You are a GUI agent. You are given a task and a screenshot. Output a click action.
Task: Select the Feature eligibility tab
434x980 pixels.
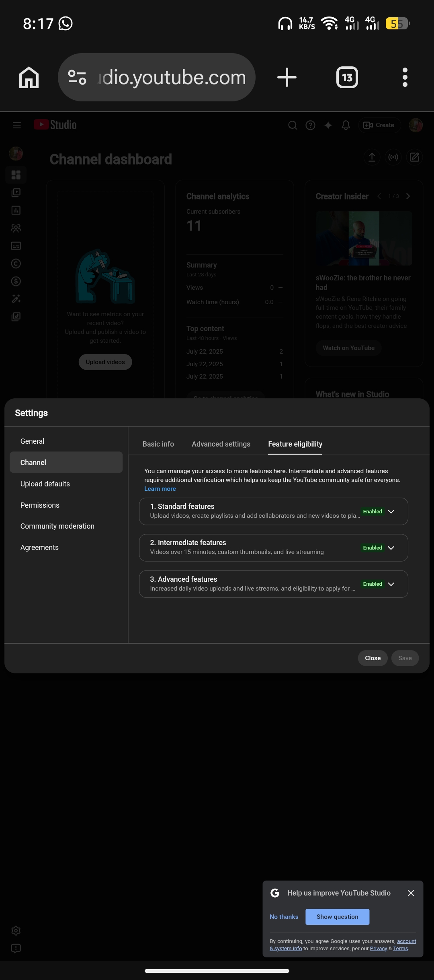[295, 444]
